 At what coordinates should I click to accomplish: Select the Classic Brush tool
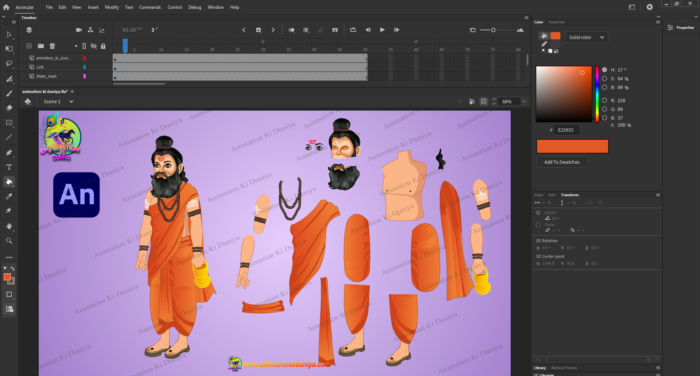(9, 93)
